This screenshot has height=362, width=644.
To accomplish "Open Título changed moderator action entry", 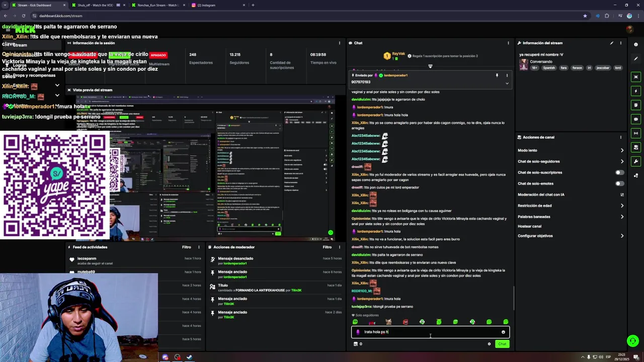I will pos(276,288).
